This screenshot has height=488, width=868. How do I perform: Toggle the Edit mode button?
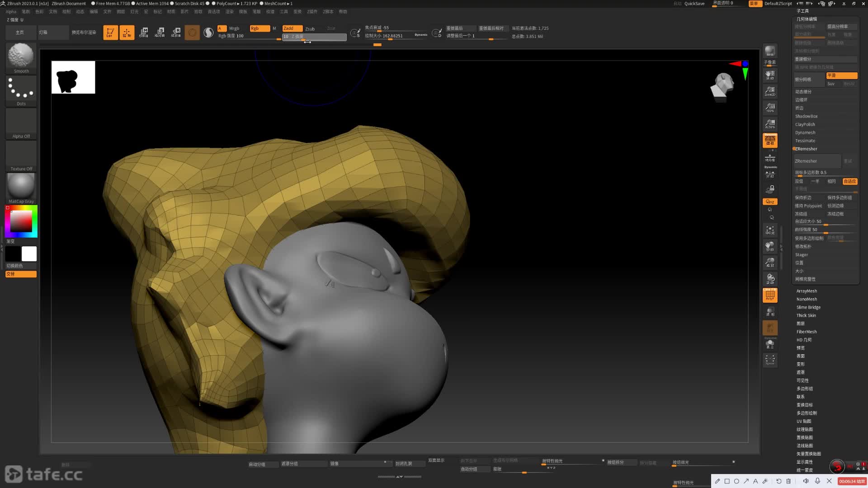pos(110,33)
